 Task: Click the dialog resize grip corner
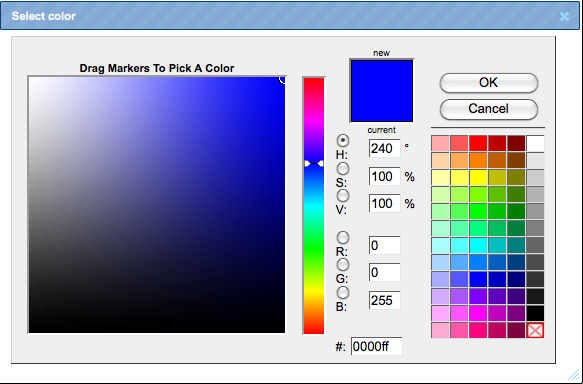(574, 374)
